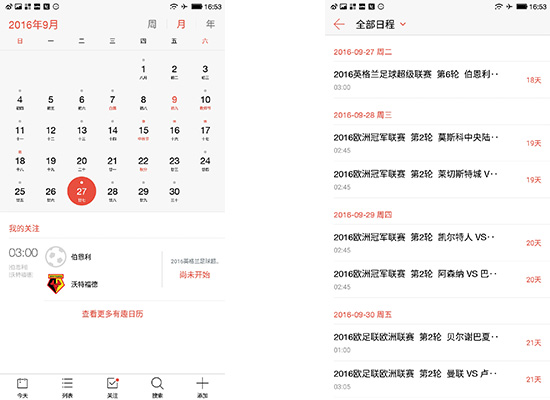Select September 28 in calendar

click(113, 192)
